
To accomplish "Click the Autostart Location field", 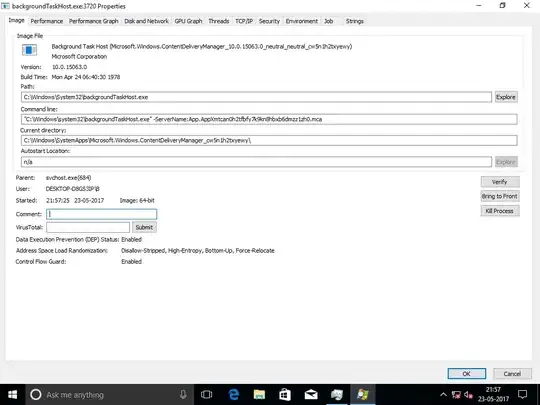I will pos(256,162).
